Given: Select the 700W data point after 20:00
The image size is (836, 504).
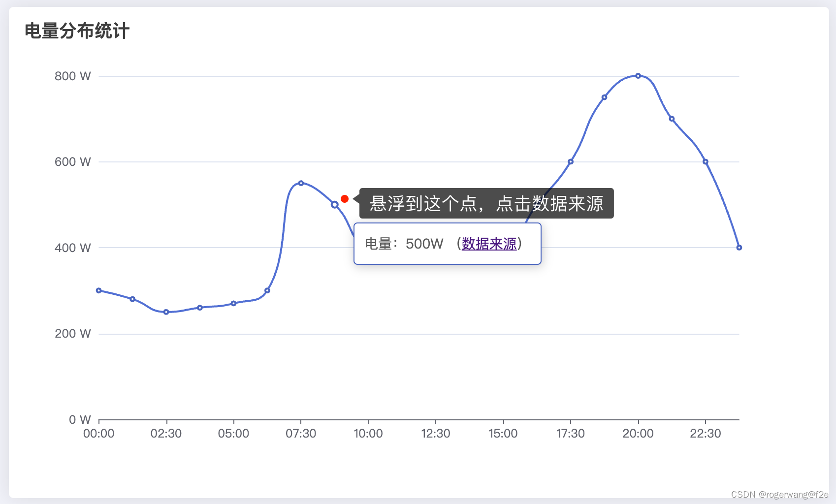Looking at the screenshot, I should coord(672,119).
